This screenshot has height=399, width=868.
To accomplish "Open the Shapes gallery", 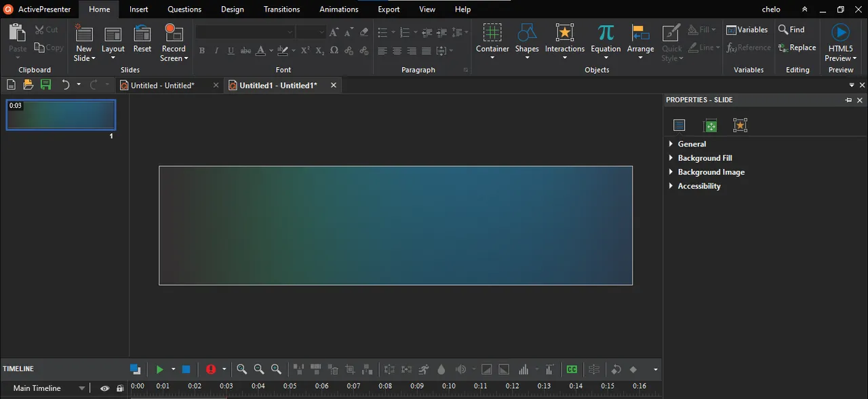I will [527, 42].
